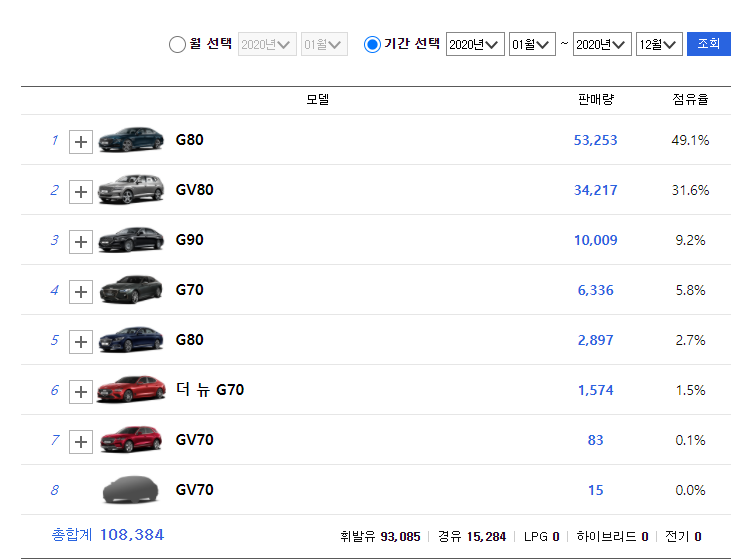Click the 전기 0 fuel total
Image resolution: width=740 pixels, height=559 pixels.
click(x=683, y=537)
